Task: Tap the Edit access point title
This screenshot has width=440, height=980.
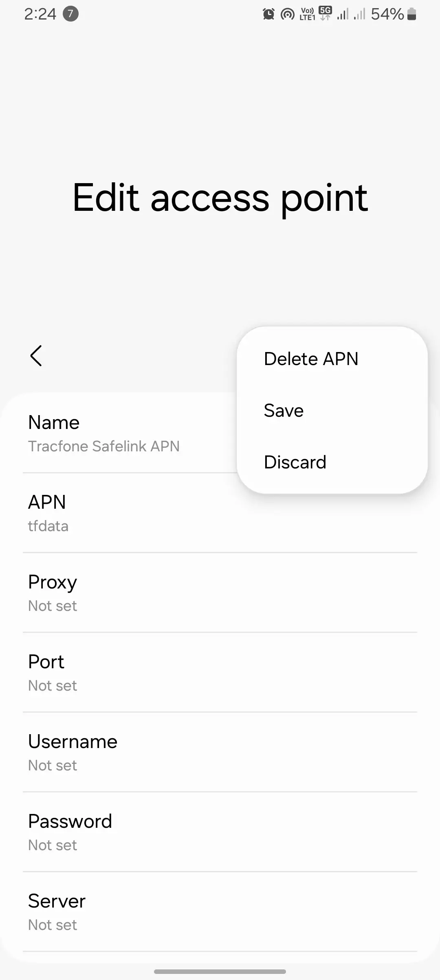Action: click(x=220, y=198)
